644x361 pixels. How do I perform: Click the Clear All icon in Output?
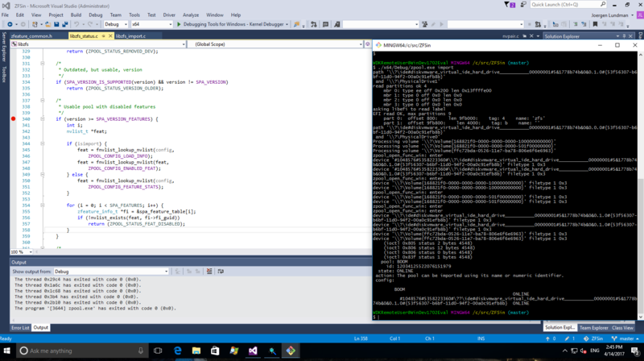coord(209,272)
